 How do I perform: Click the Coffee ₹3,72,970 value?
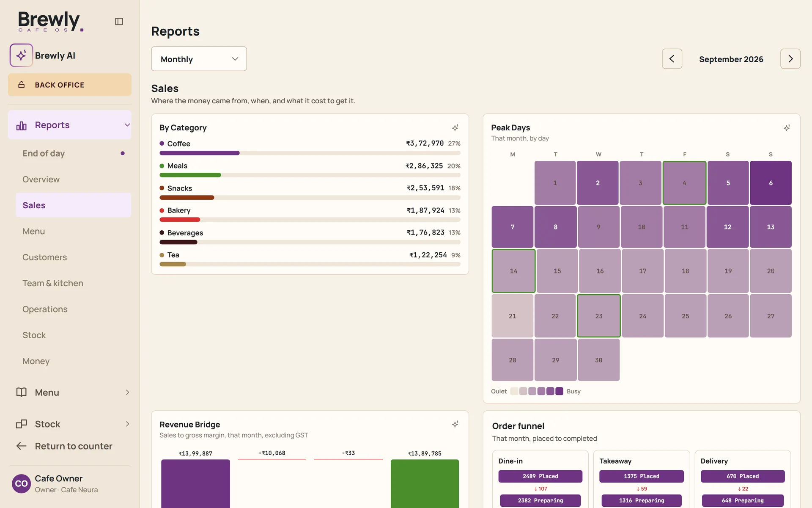(425, 144)
